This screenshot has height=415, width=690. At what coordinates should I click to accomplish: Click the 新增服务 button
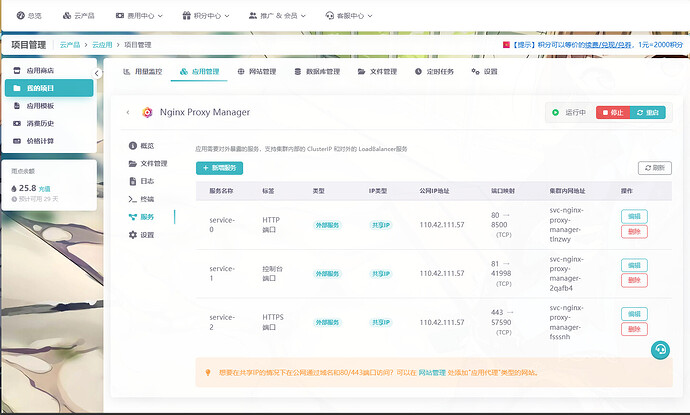(219, 167)
